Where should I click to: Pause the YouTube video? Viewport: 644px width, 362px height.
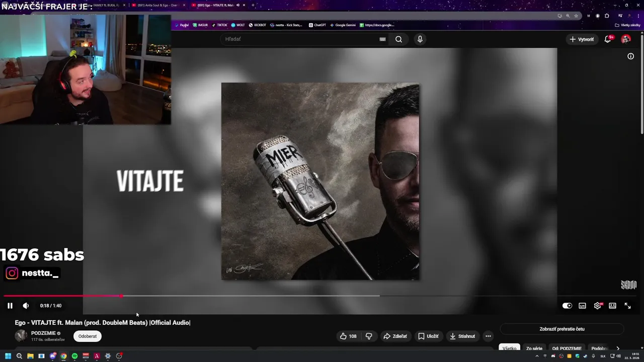(x=10, y=306)
